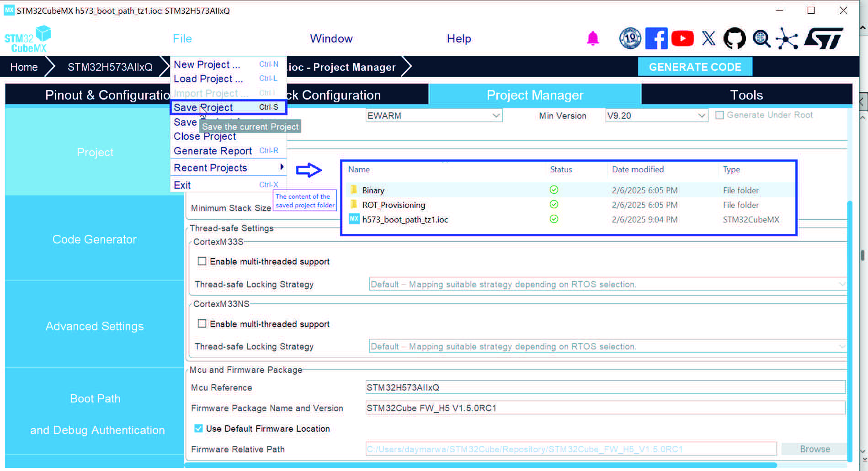The width and height of the screenshot is (868, 471).
Task: Enable multi-threaded support for CortexM33NS
Action: coord(202,323)
